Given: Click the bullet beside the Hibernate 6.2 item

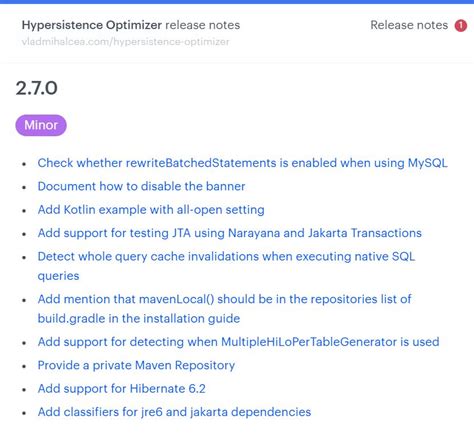Looking at the screenshot, I should [24, 389].
